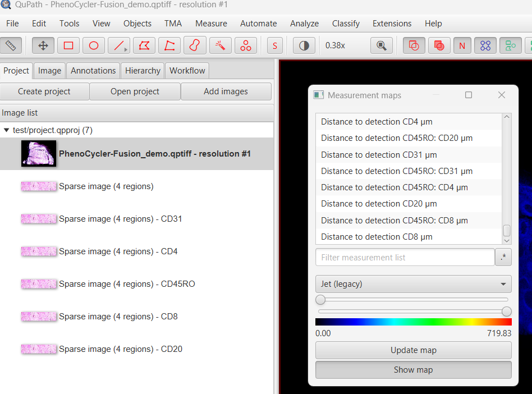Toggle selection mode with the S button

click(274, 45)
